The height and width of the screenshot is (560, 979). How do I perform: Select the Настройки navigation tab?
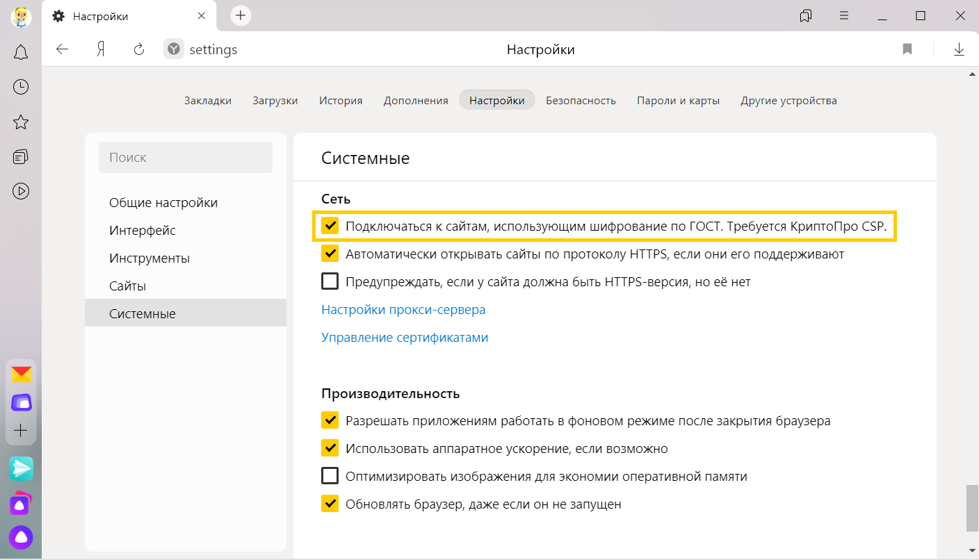click(x=497, y=101)
